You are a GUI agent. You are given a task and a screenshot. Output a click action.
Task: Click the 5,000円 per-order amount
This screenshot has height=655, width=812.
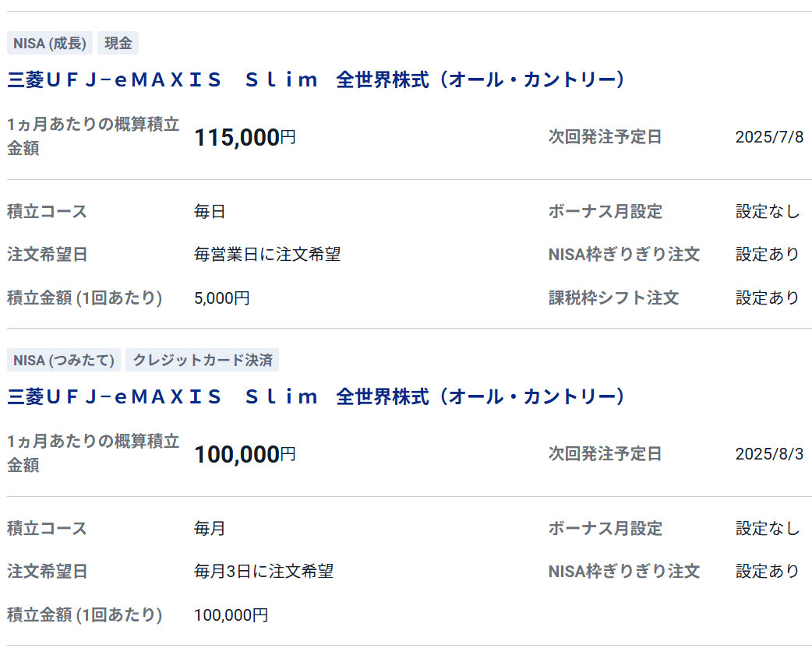click(x=221, y=298)
